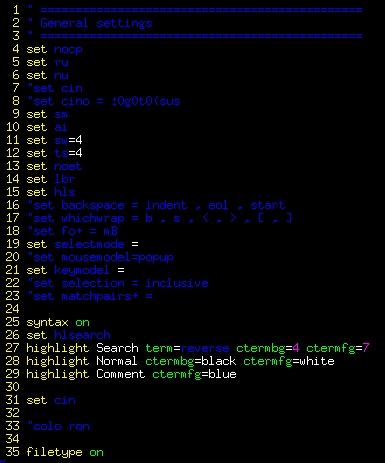This screenshot has height=463, width=385.
Task: Click the 'colo ron' comment on line 33
Action: (61, 427)
